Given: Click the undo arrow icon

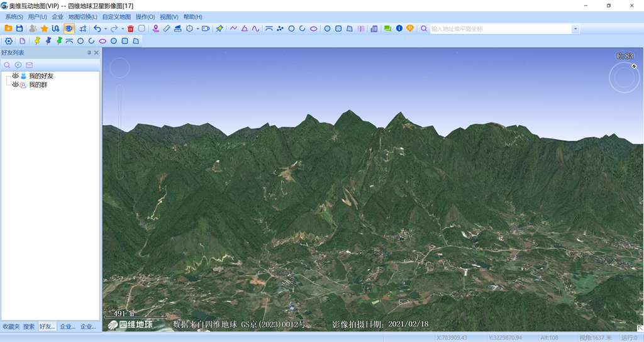Looking at the screenshot, I should pyautogui.click(x=97, y=29).
